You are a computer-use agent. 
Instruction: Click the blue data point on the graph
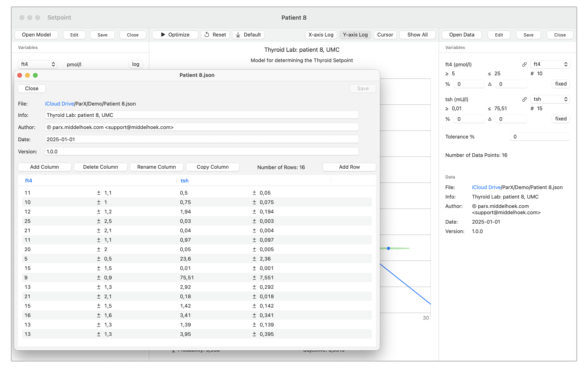coord(388,248)
